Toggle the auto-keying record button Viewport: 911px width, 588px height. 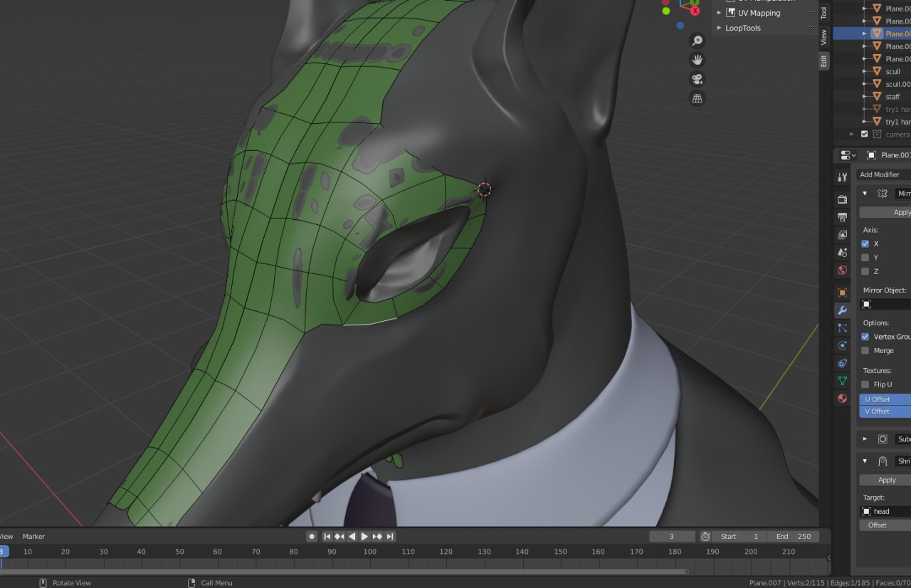point(312,536)
